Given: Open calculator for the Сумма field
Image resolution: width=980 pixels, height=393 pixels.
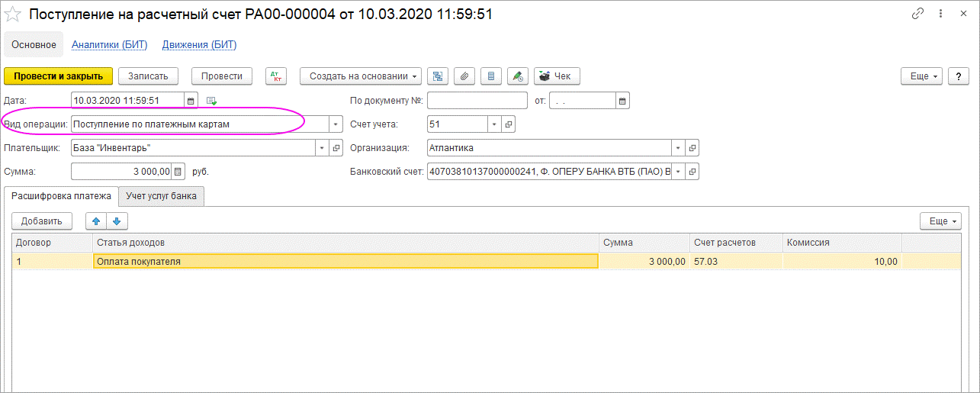Looking at the screenshot, I should 178,172.
